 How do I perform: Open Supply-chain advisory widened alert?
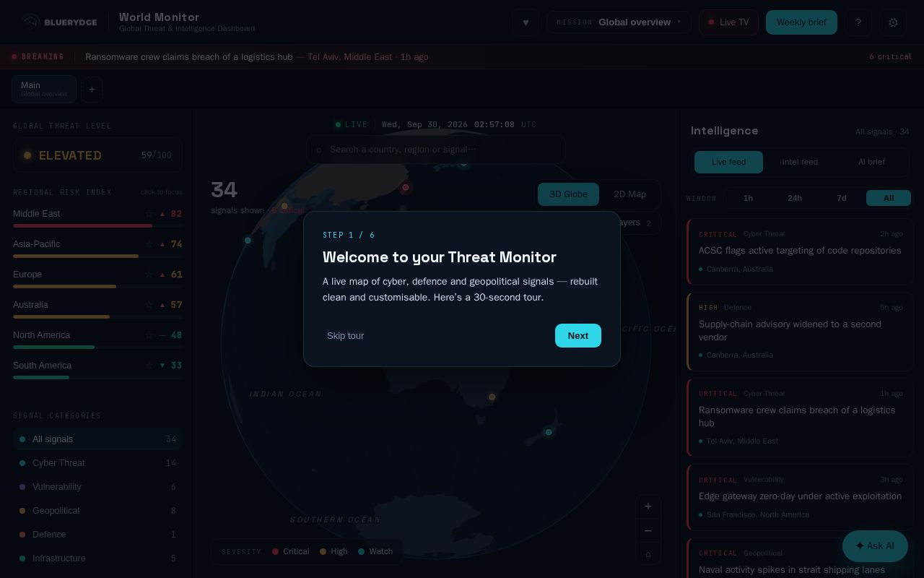pyautogui.click(x=800, y=332)
